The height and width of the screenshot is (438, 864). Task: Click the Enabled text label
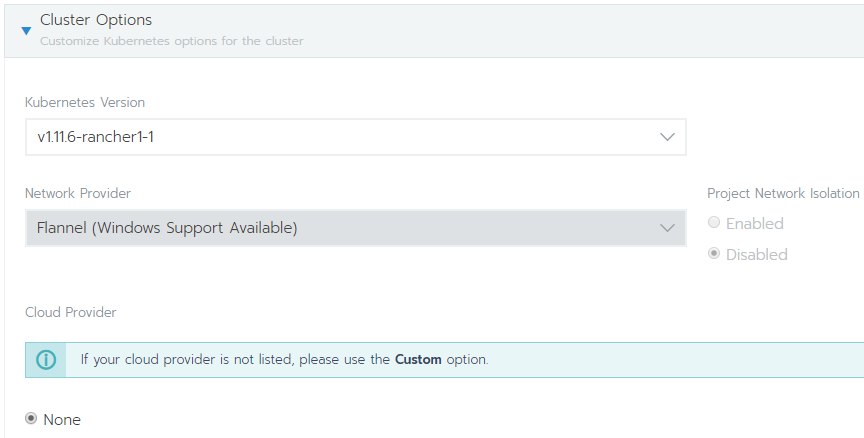[x=754, y=224]
